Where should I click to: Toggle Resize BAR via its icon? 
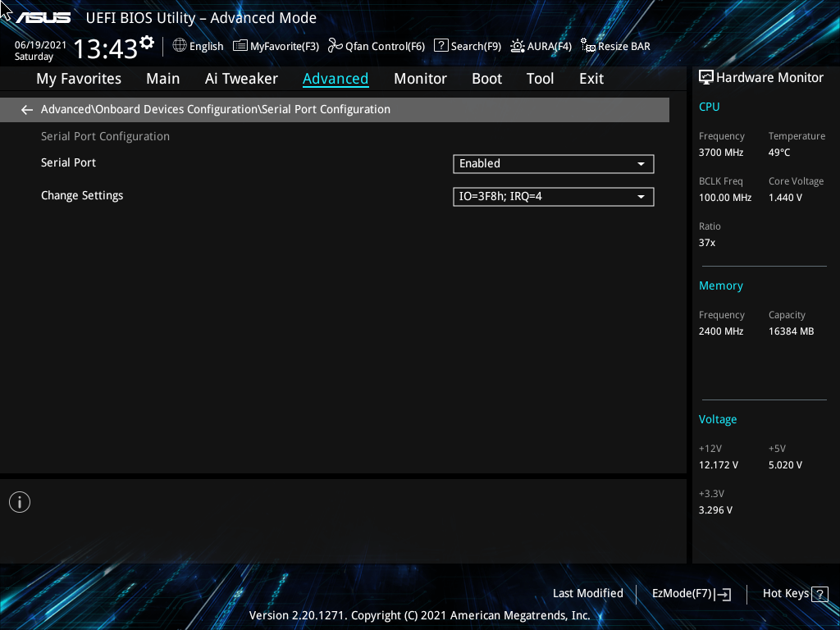click(x=587, y=46)
